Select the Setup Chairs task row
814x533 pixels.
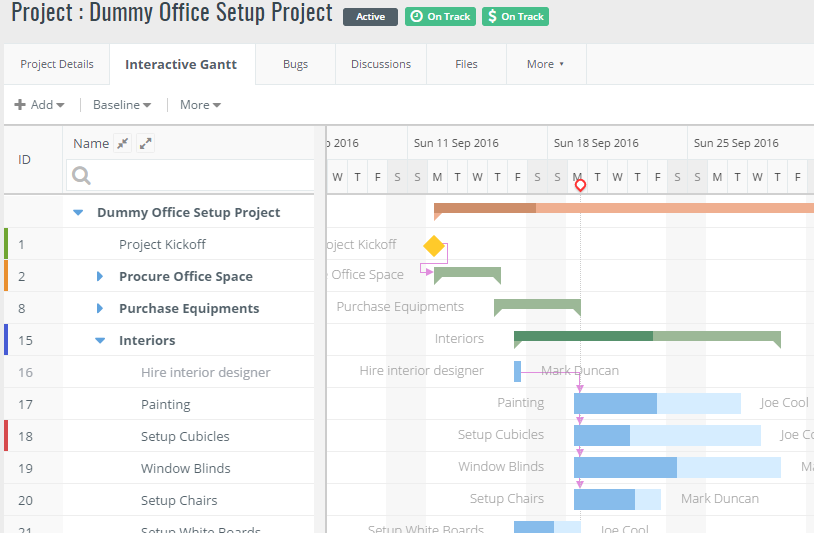[159, 500]
